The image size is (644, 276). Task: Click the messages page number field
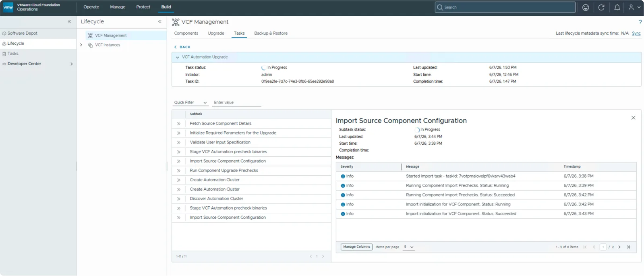[x=603, y=247]
